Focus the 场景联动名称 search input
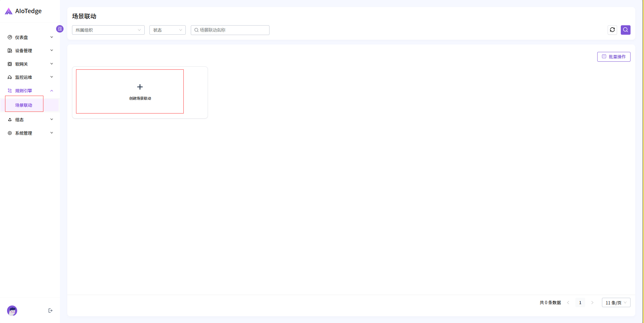 click(x=230, y=30)
